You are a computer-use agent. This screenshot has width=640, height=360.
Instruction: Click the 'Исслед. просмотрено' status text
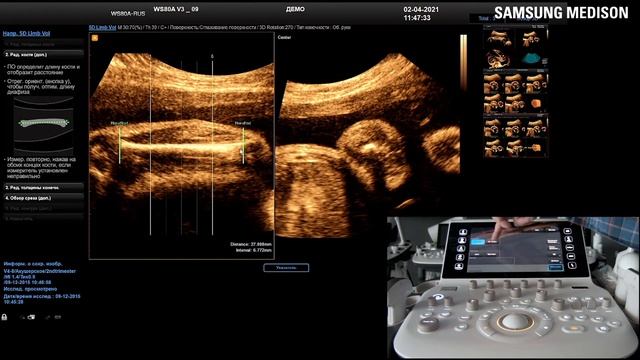(x=30, y=289)
